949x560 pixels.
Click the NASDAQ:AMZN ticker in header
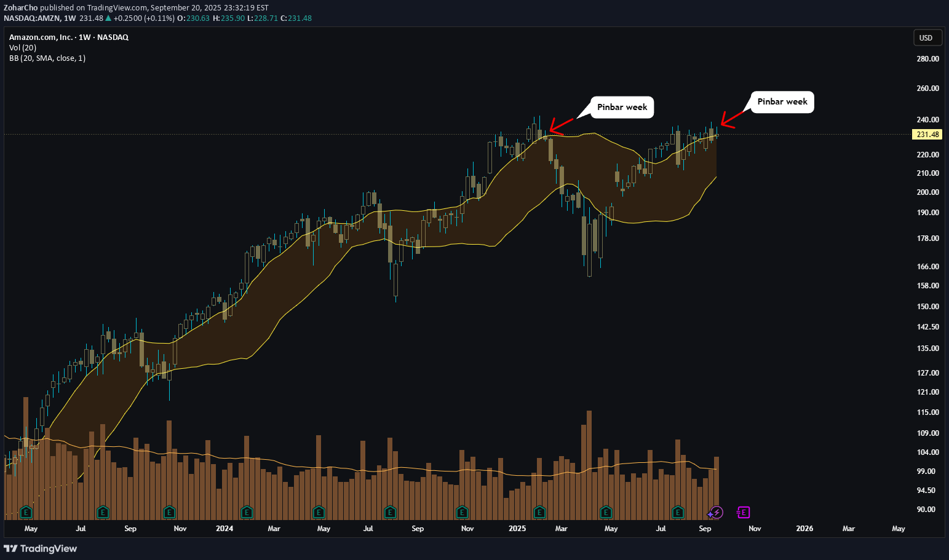31,18
